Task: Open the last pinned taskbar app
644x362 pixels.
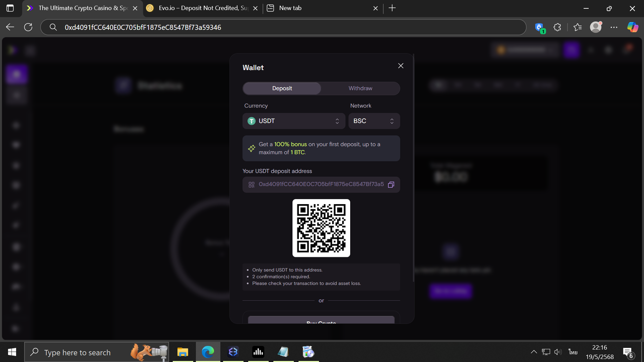Action: click(x=308, y=352)
